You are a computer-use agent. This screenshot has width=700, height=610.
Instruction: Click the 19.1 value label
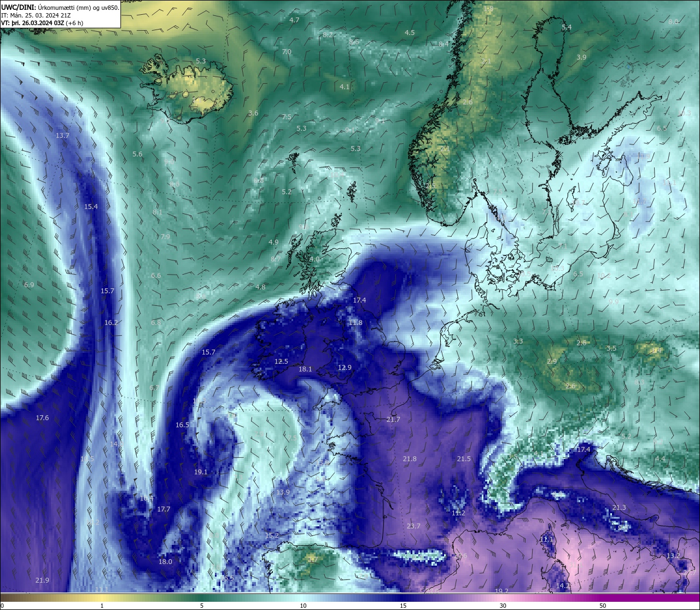pos(201,472)
